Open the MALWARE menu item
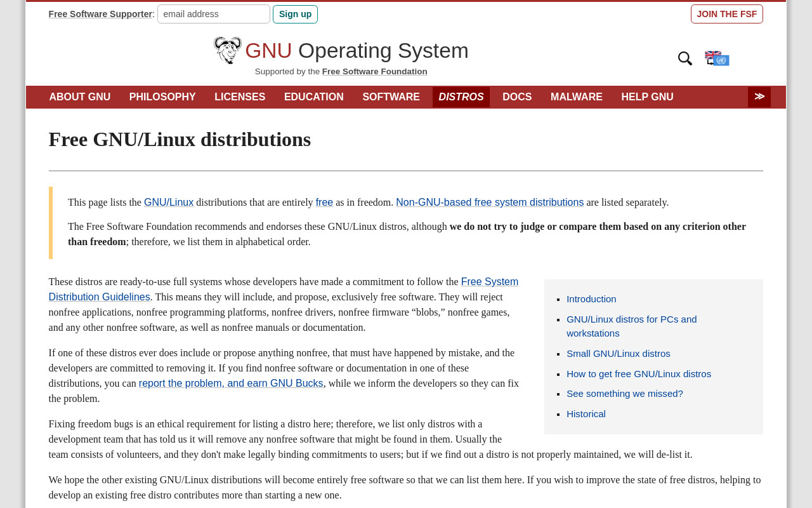Image resolution: width=812 pixels, height=508 pixels. pos(577,97)
